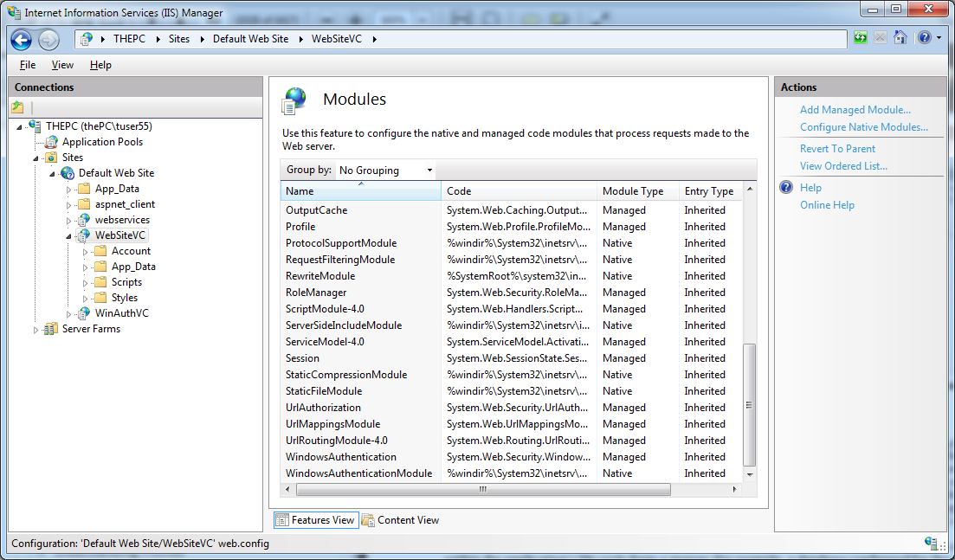Screen dimensions: 955x560
Task: Click the webservices application icon
Action: [84, 220]
